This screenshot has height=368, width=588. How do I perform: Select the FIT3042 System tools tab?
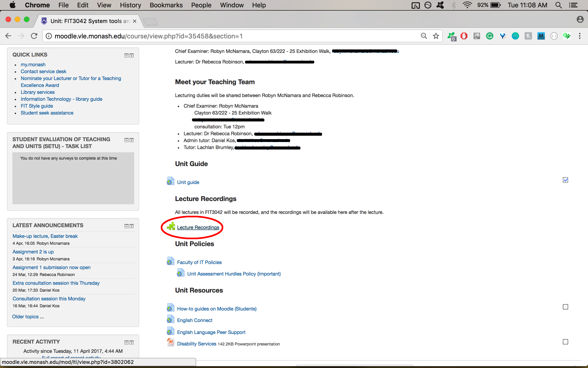(x=89, y=21)
